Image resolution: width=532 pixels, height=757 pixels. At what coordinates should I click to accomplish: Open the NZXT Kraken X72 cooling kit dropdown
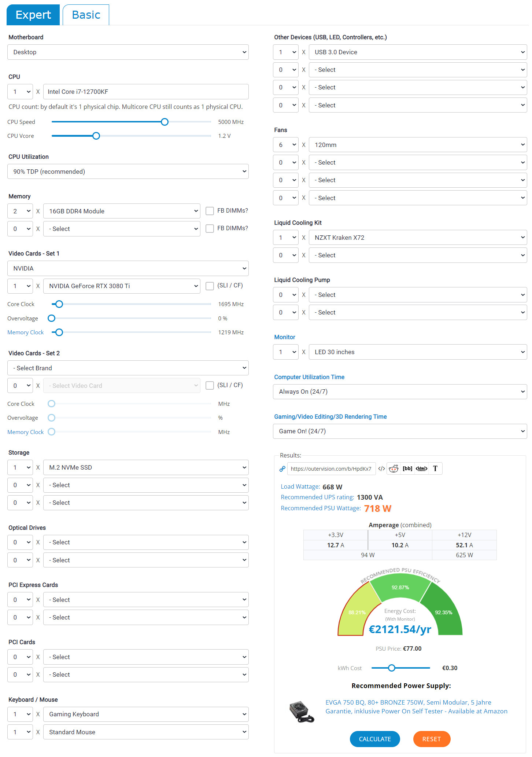pyautogui.click(x=418, y=238)
